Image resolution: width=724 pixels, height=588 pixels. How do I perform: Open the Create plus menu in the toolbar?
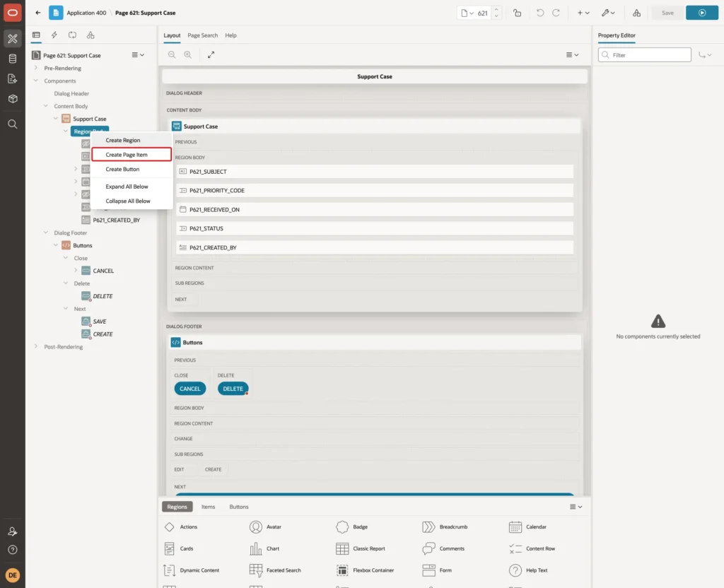[583, 13]
